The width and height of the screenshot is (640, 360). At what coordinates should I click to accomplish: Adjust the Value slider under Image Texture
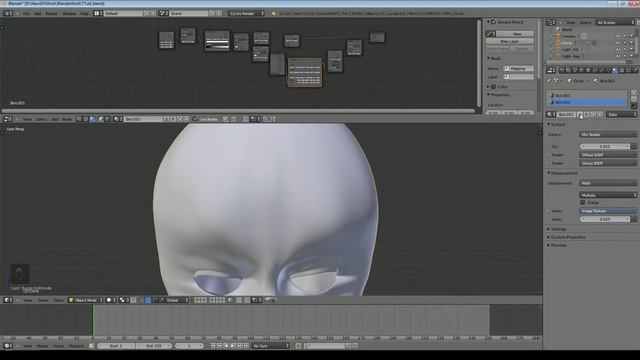click(605, 219)
